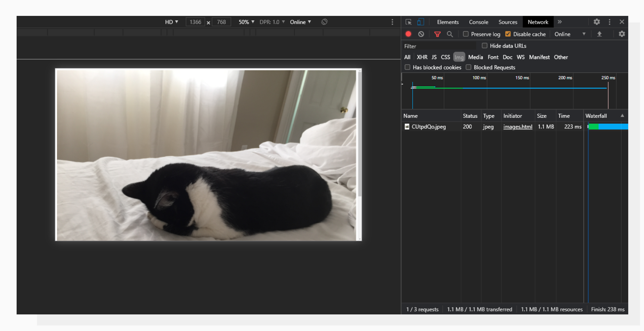Disable the Disable cache checkbox

click(x=508, y=34)
